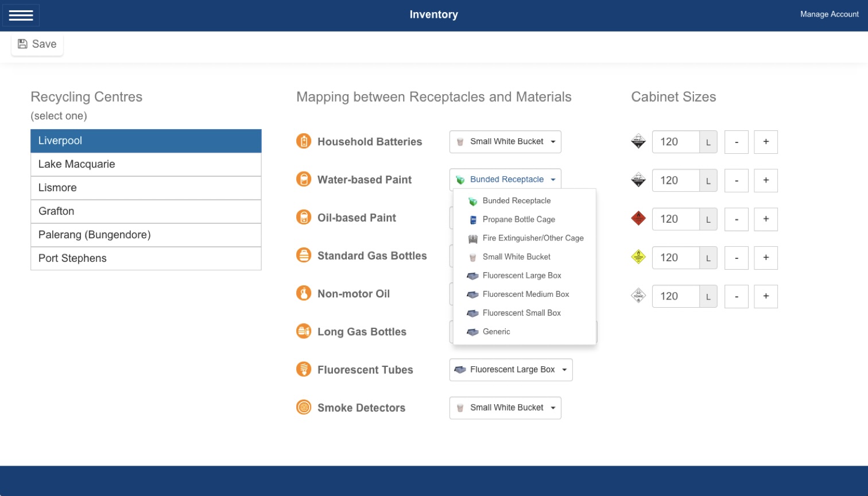Click the Smoke Detectors label
The height and width of the screenshot is (496, 868).
click(x=361, y=408)
